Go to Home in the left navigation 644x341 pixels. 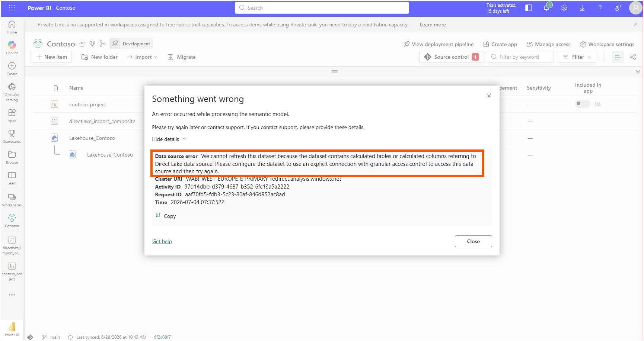(x=12, y=27)
